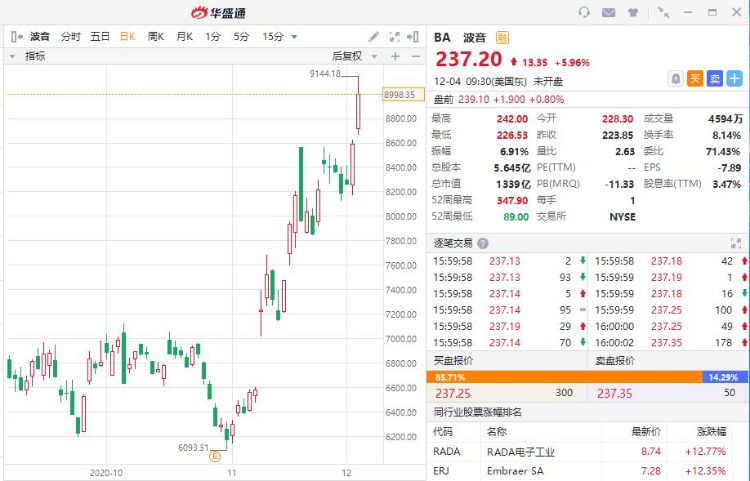Open dropdown arrow next to 15分
The width and height of the screenshot is (750, 481).
click(x=294, y=37)
